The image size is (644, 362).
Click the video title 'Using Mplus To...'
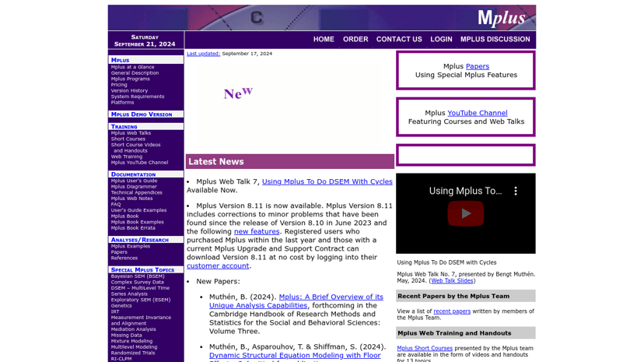[x=465, y=191]
